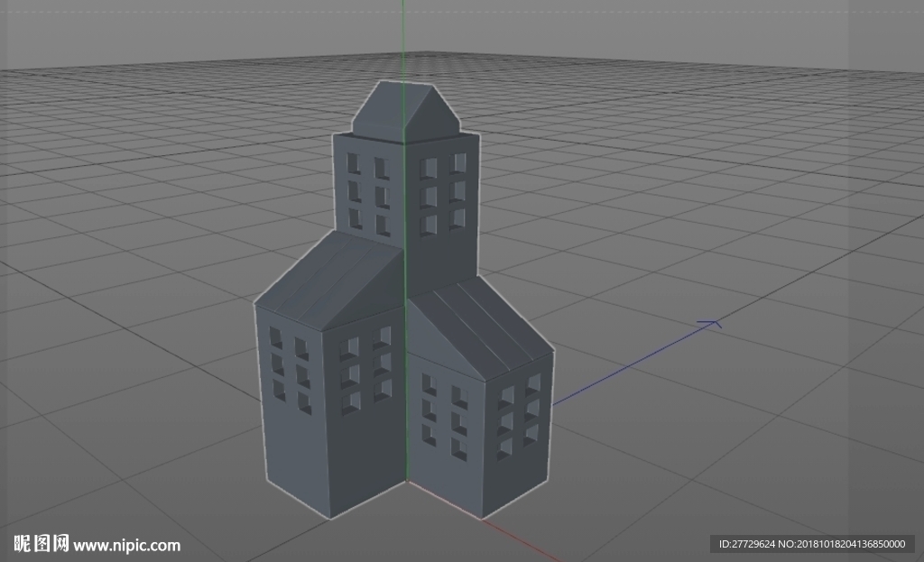Click right wing's side wall bottom-right window

coord(531,434)
